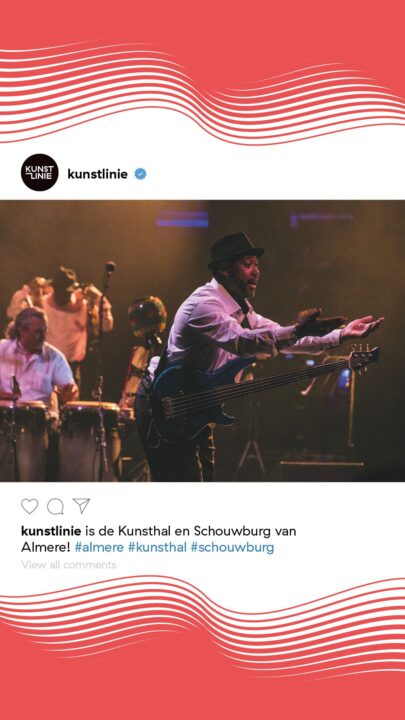This screenshot has height=720, width=405.
Task: Click the bass guitar headstock
Action: click(365, 354)
